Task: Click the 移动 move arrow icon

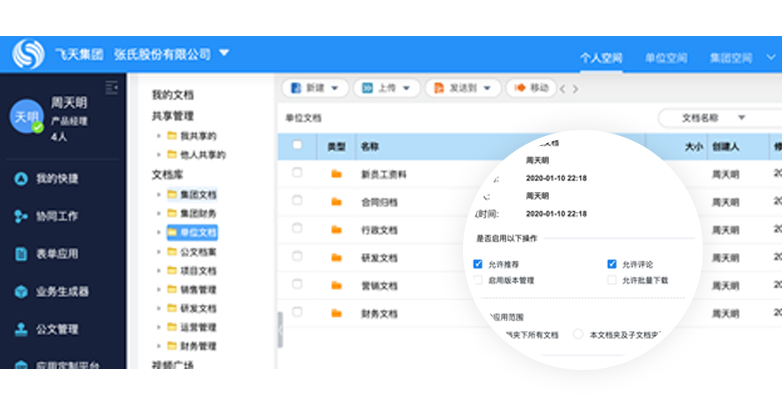Action: click(520, 88)
